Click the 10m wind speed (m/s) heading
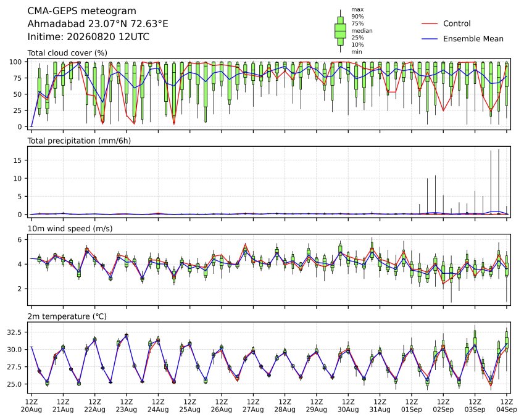The height and width of the screenshot is (420, 524). [70, 229]
